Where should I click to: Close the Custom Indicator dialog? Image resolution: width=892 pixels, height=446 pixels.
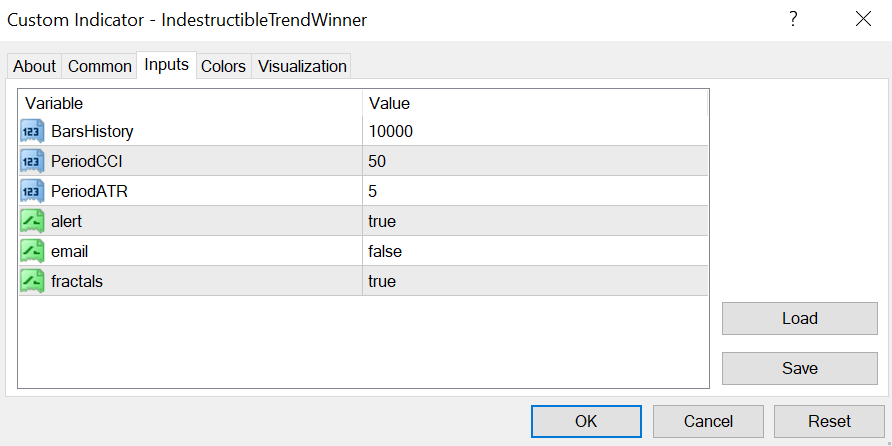tap(863, 19)
